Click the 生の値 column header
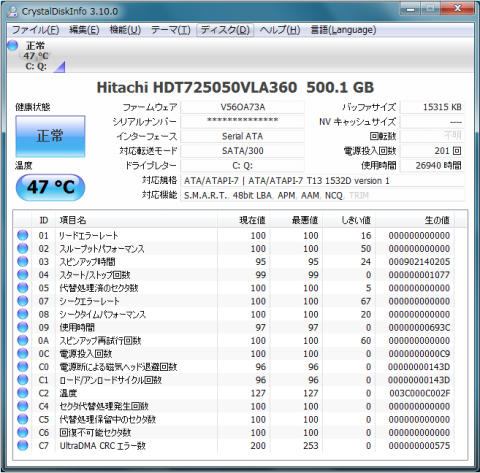This screenshot has width=480, height=473. pos(415,220)
